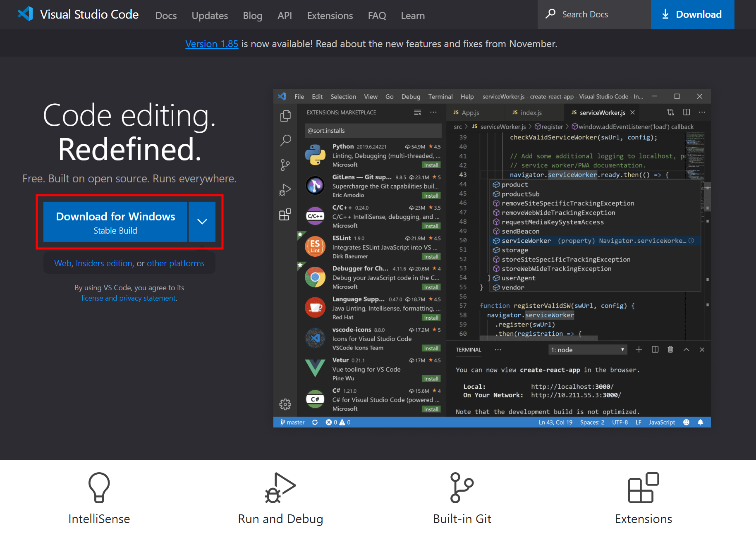
Task: Click the new terminal plus icon
Action: pyautogui.click(x=639, y=350)
